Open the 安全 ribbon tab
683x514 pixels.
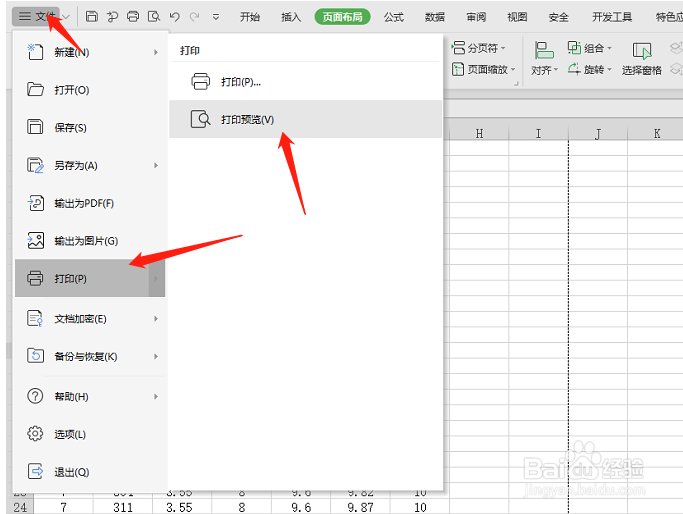558,17
